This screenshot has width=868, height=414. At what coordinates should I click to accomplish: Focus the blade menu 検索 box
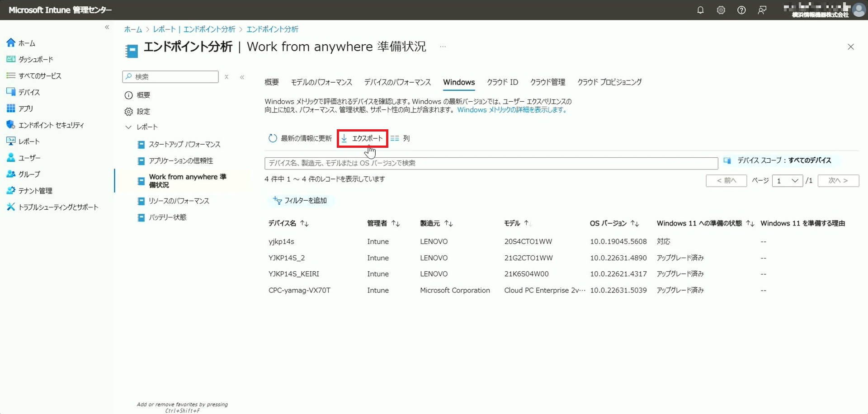point(170,77)
